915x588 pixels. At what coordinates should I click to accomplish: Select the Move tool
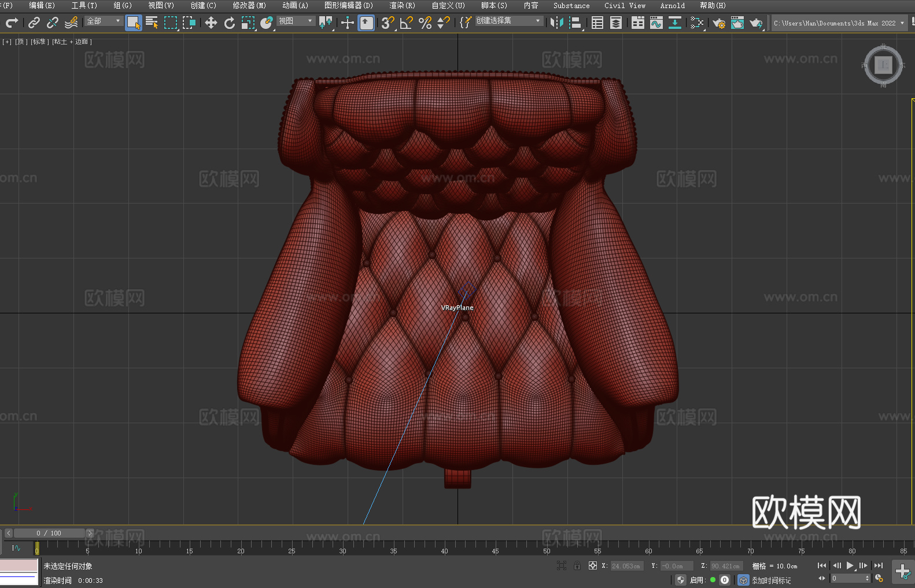tap(211, 23)
